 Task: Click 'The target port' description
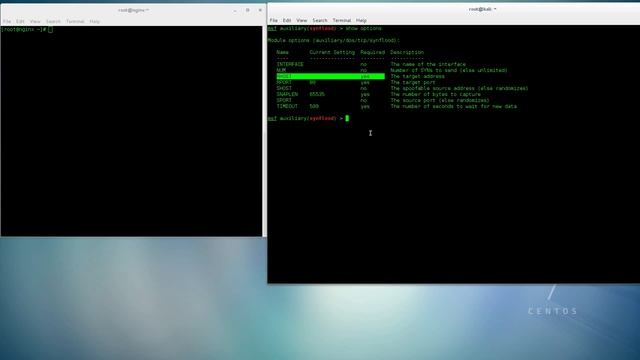pos(413,82)
